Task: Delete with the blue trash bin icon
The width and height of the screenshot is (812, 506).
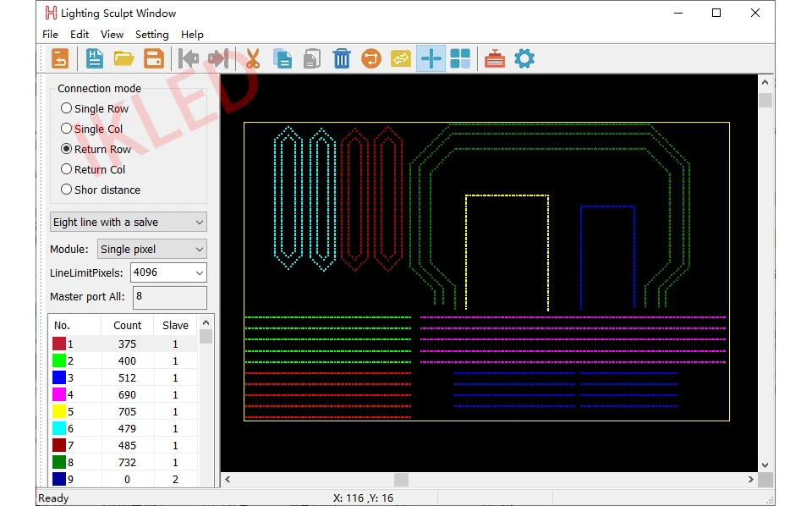Action: (x=341, y=58)
